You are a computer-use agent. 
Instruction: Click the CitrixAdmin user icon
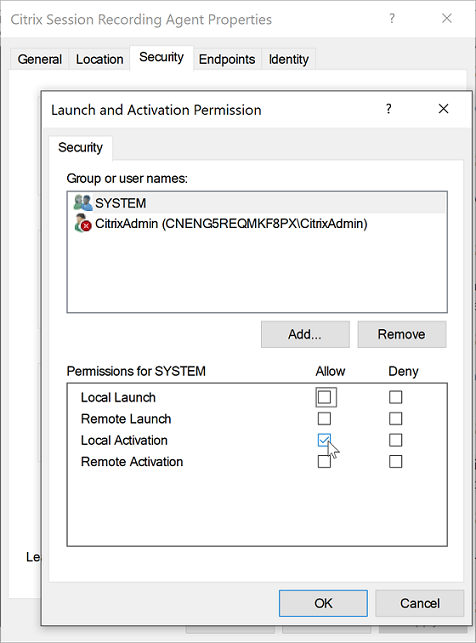click(x=83, y=223)
